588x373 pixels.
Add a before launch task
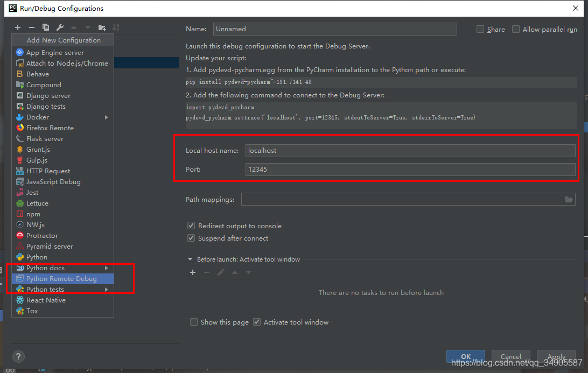tap(193, 272)
